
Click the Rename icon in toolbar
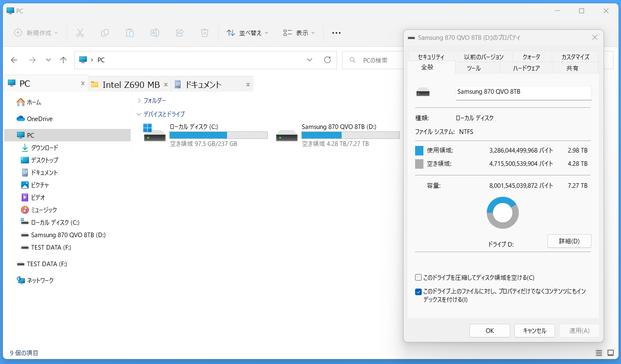coord(155,33)
